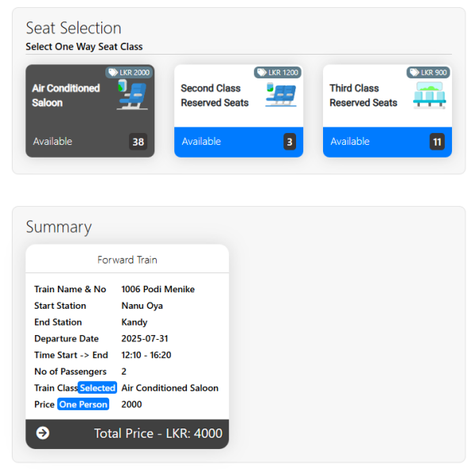This screenshot has width=475, height=476.
Task: Click the 11 available seats count badge
Action: 437,142
